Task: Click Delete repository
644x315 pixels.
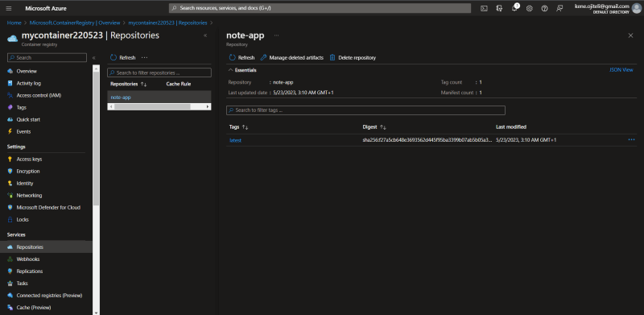Action: pyautogui.click(x=353, y=57)
